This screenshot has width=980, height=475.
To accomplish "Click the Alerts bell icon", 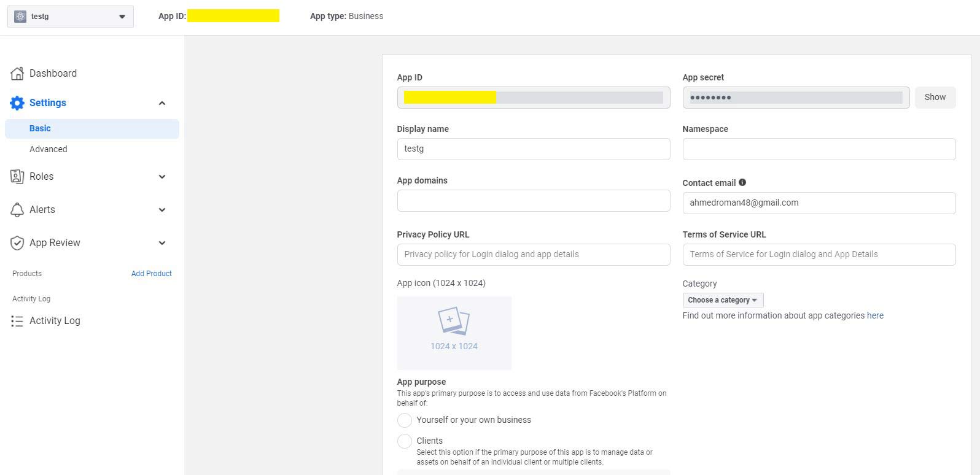I will click(x=17, y=210).
